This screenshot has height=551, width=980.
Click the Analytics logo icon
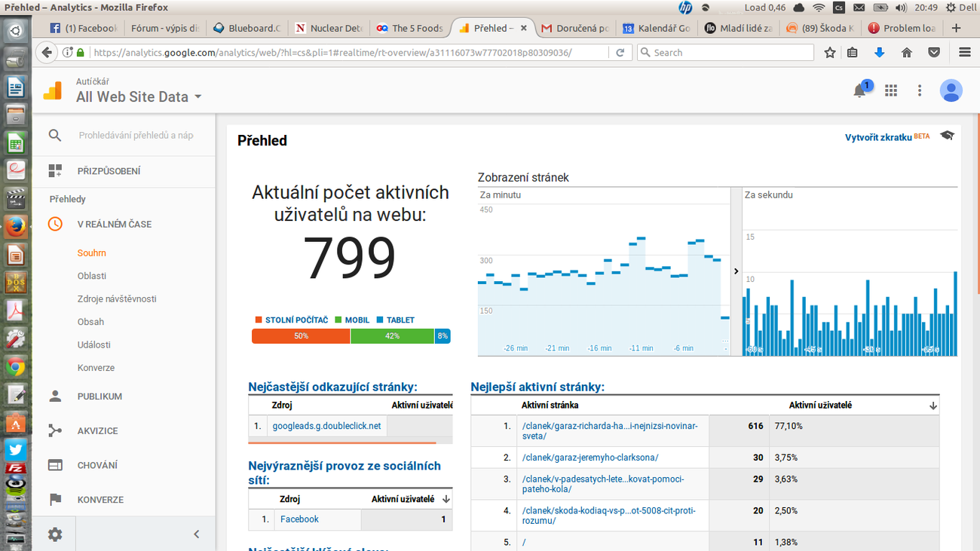point(53,90)
